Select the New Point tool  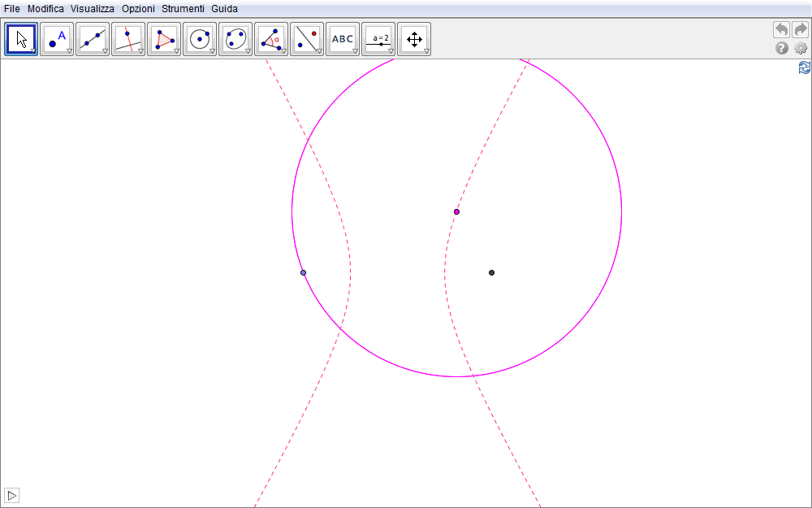[57, 39]
